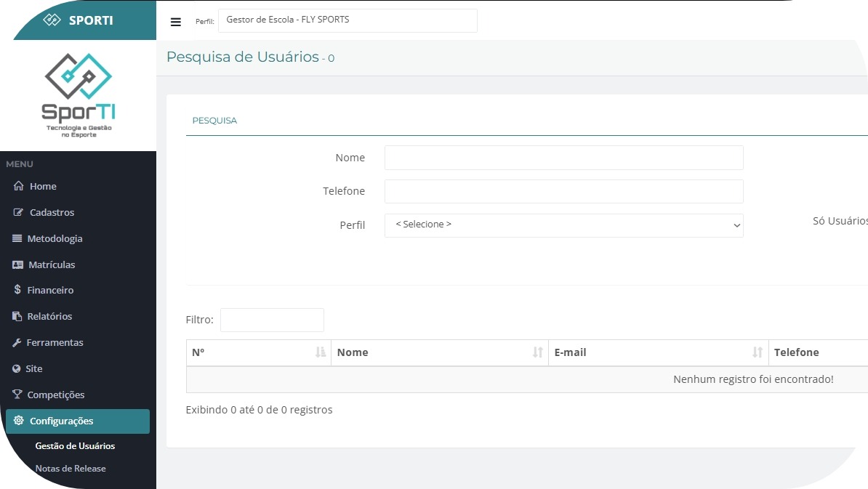The image size is (868, 489).
Task: Click the Cadastros edit icon
Action: pos(19,212)
